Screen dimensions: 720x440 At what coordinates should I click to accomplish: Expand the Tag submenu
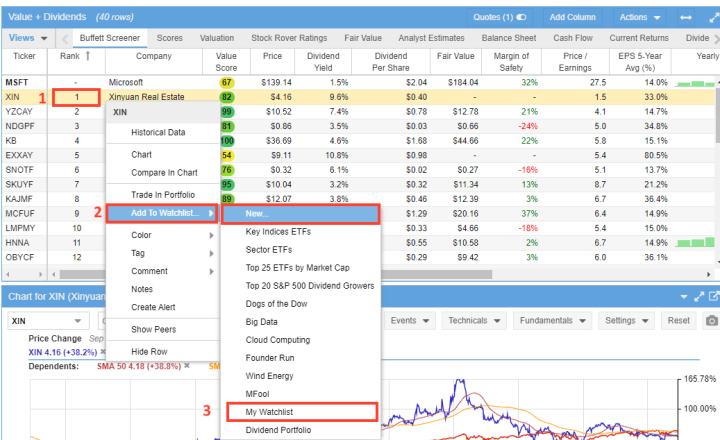point(163,253)
